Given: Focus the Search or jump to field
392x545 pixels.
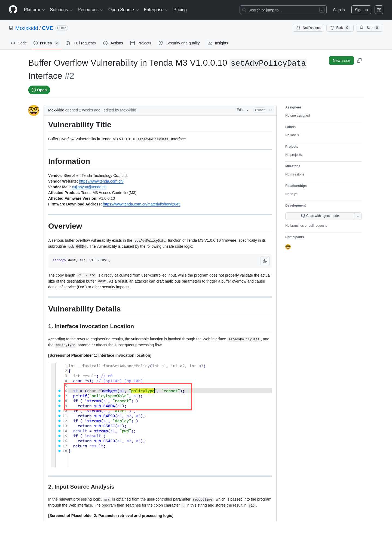Looking at the screenshot, I should [283, 10].
